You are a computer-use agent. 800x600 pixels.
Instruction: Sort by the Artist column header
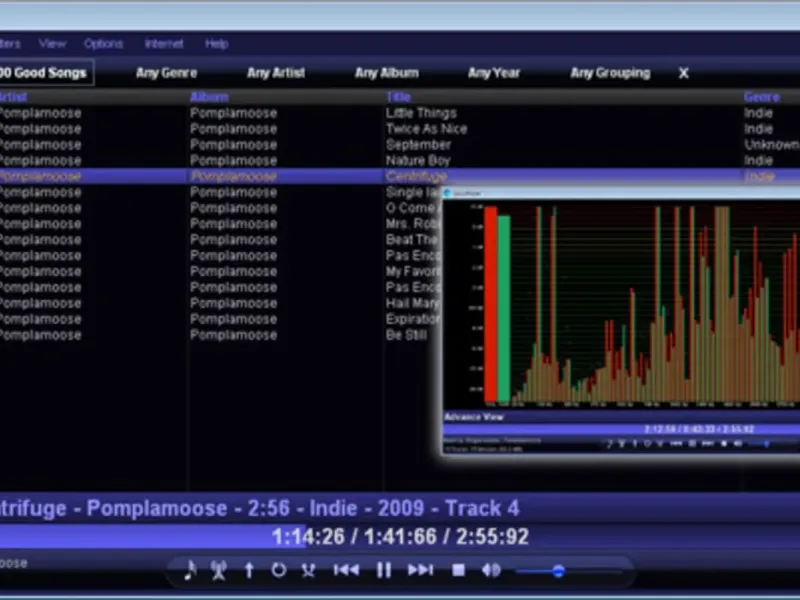(13, 97)
